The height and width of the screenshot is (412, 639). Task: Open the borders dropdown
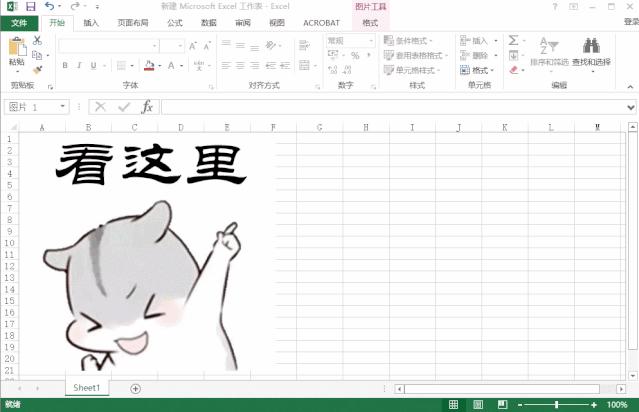click(x=132, y=65)
